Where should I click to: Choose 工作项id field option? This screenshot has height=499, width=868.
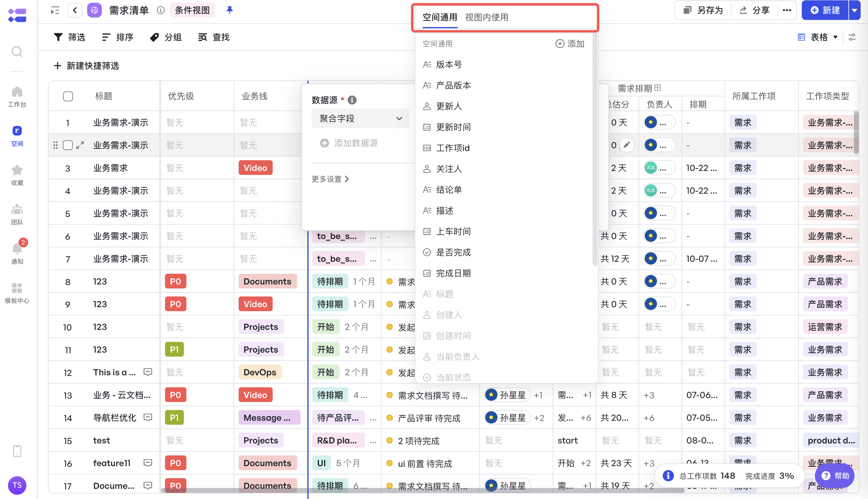pyautogui.click(x=504, y=148)
